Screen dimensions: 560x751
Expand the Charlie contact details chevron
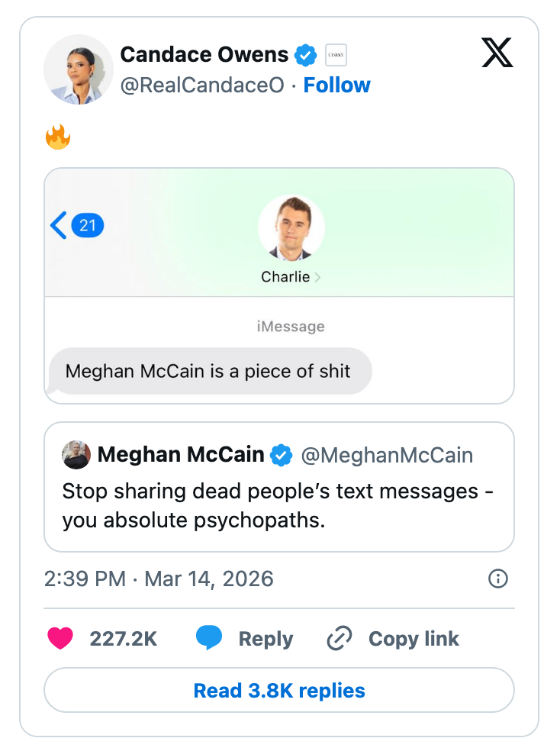[x=317, y=277]
